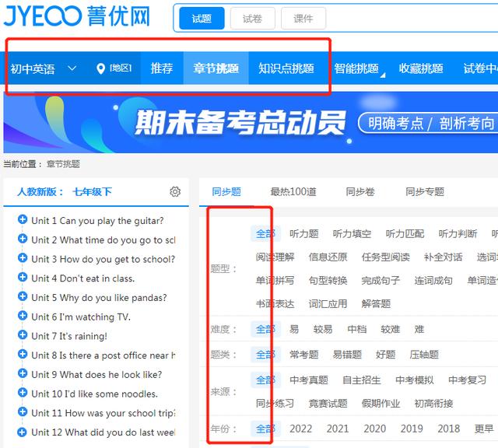Filter question type by 完成句子

coord(381,280)
